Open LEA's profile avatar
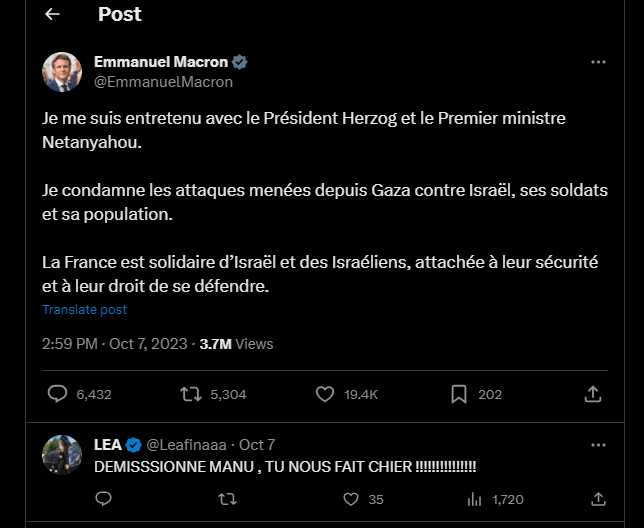644x528 pixels. (x=62, y=455)
